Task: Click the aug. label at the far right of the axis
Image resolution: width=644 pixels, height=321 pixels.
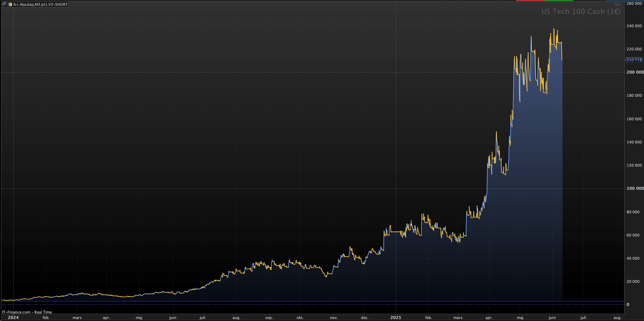Action: coord(617,318)
